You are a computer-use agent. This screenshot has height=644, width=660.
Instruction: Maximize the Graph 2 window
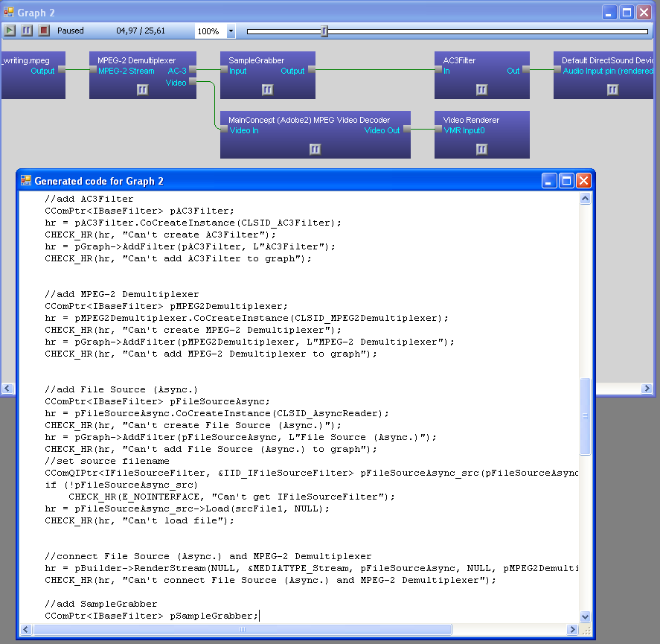point(627,13)
